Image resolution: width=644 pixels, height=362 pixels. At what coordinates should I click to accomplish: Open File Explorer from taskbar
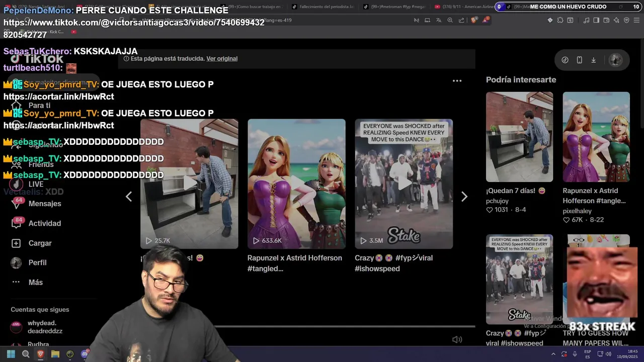pyautogui.click(x=55, y=354)
